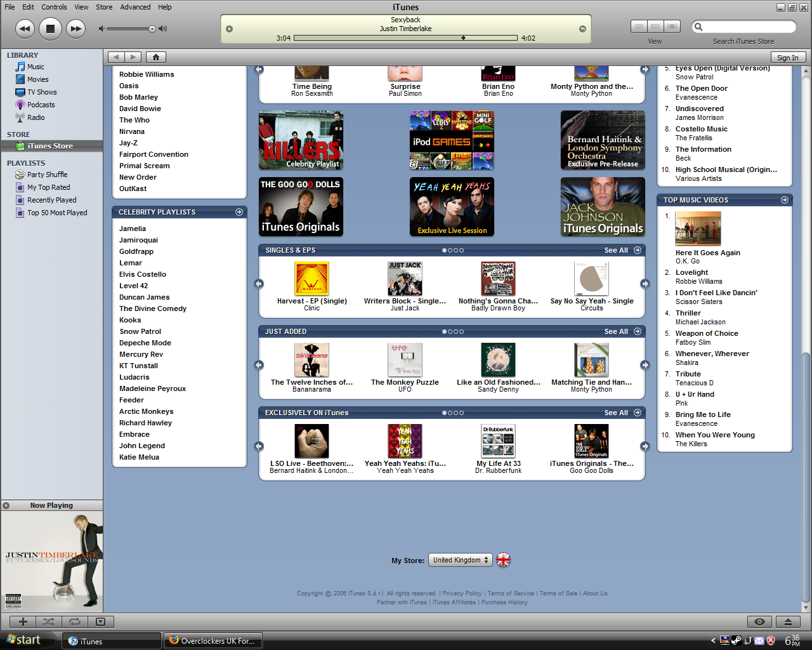Create a new playlist with plus button
The width and height of the screenshot is (812, 650).
click(23, 622)
